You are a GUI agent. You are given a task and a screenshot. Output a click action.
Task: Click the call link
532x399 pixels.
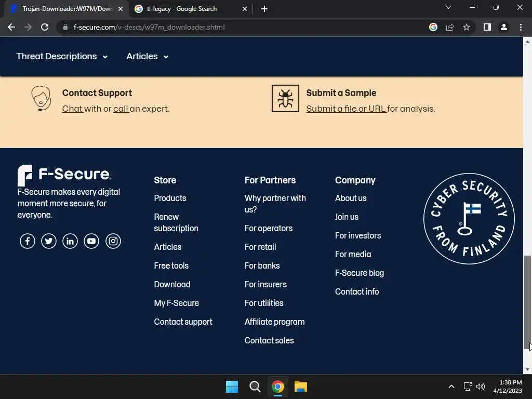[x=121, y=109]
